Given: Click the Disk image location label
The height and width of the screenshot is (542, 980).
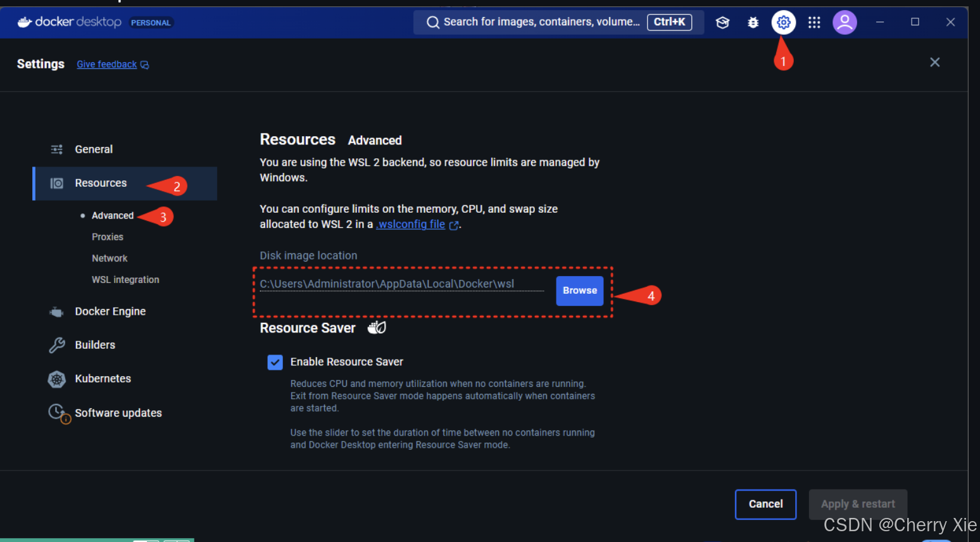Looking at the screenshot, I should (308, 256).
